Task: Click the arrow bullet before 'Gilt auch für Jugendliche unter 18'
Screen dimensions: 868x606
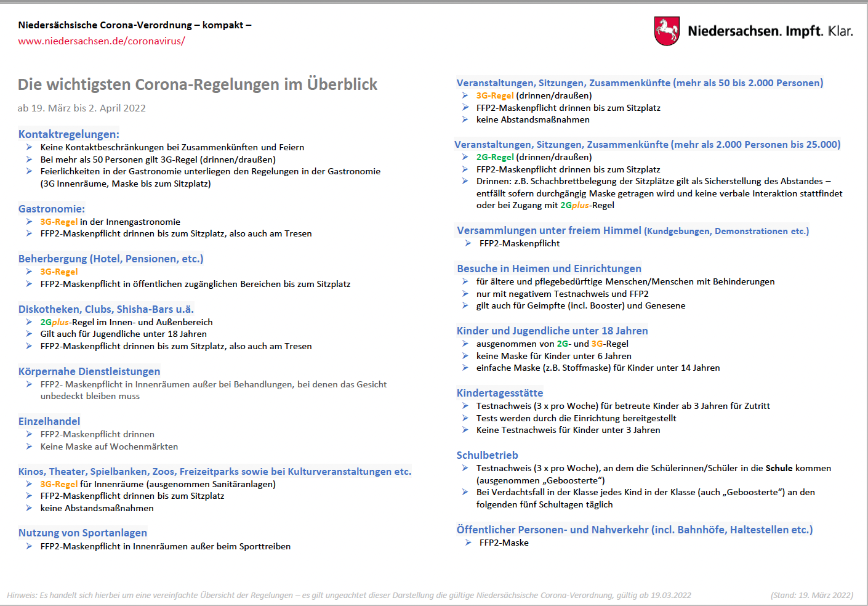Action: 29,334
